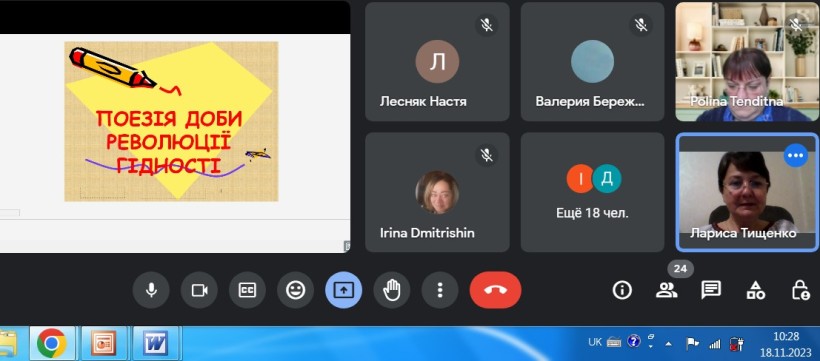Click the presentation slide ПОЕЗІЯ ДОБИ РЕВОЛЮЦІЇ ГІДНОСТІ
The height and width of the screenshot is (361, 820).
tap(171, 121)
